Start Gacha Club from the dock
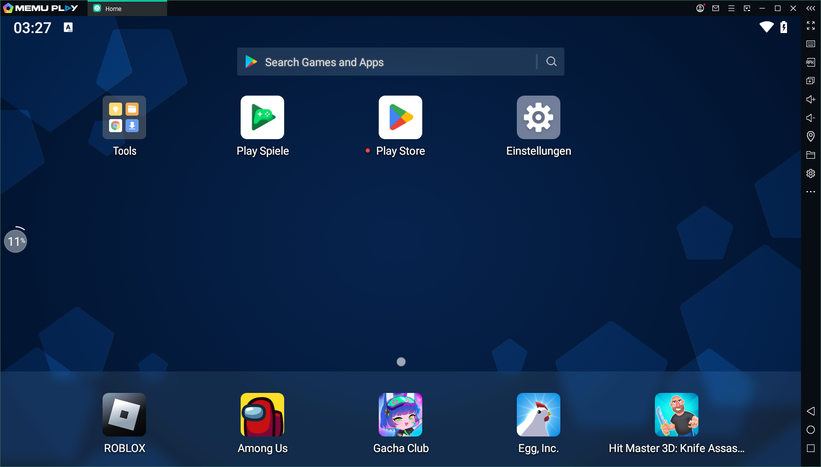Screen dimensions: 821x467 400,415
